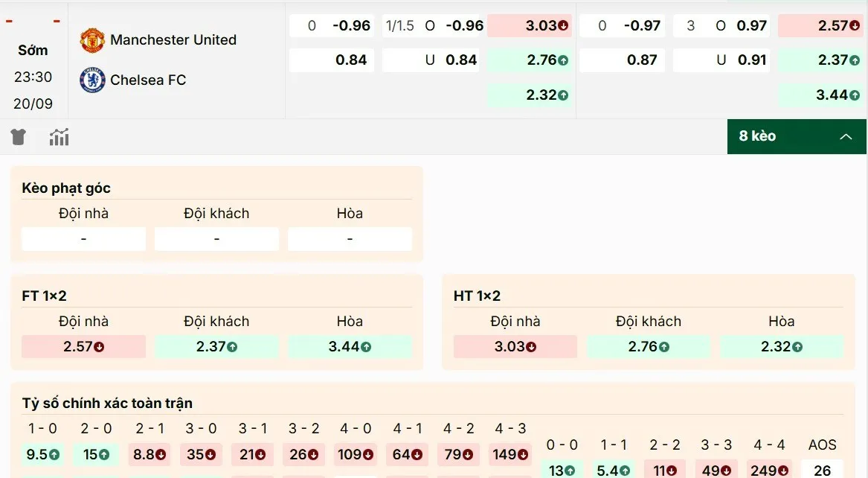Screen dimensions: 868x478
Task: Bet on correct score 1-0 at 9.5
Action: click(x=42, y=454)
